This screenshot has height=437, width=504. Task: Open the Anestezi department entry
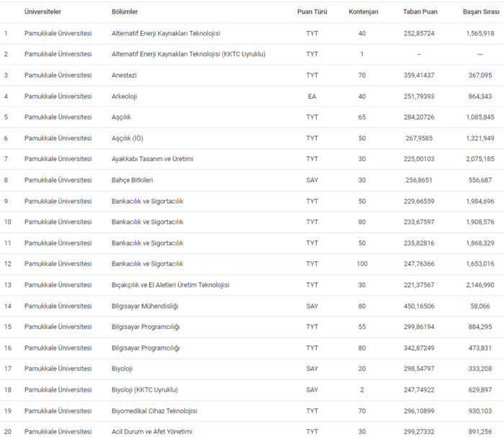[125, 75]
